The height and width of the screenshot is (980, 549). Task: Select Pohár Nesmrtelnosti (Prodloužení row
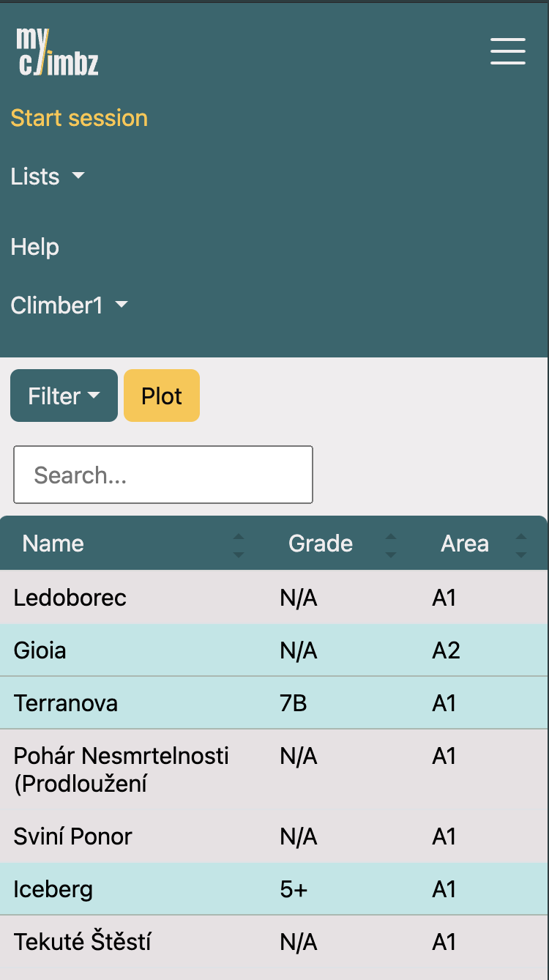coord(121,769)
